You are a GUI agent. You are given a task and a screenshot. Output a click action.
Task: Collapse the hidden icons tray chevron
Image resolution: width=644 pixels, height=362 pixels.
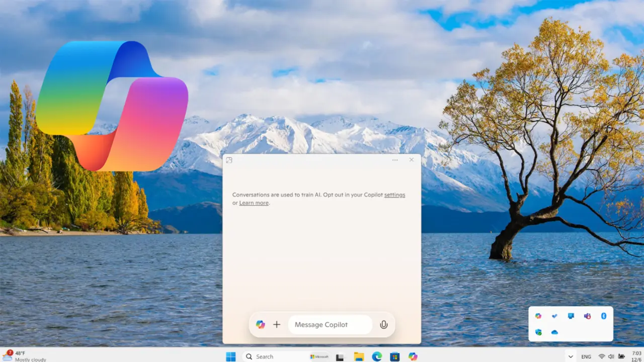point(570,356)
